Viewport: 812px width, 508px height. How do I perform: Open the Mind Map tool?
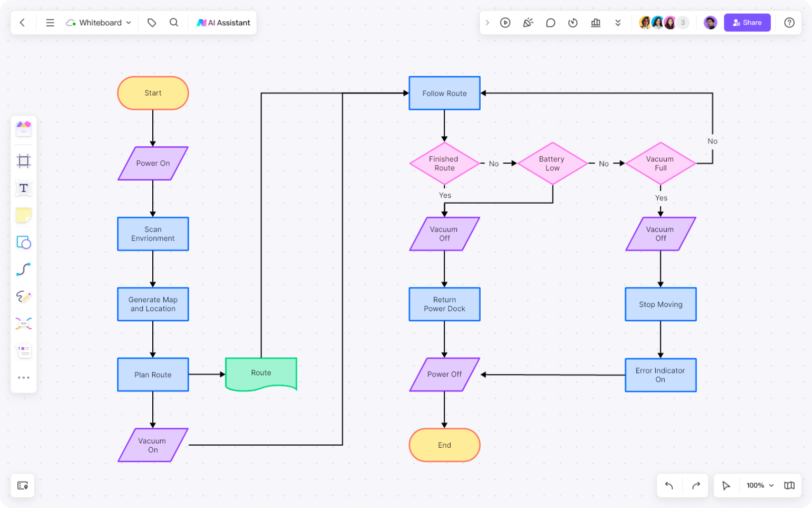23,324
